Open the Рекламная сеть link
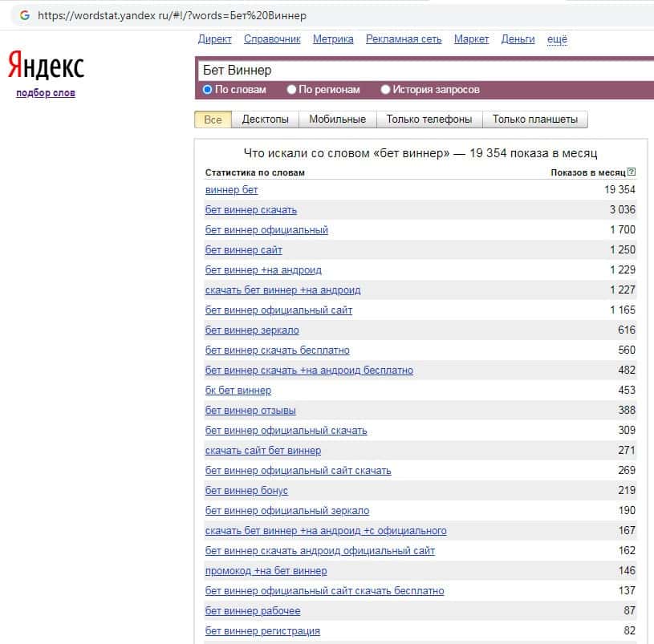This screenshot has height=644, width=654. coord(404,39)
